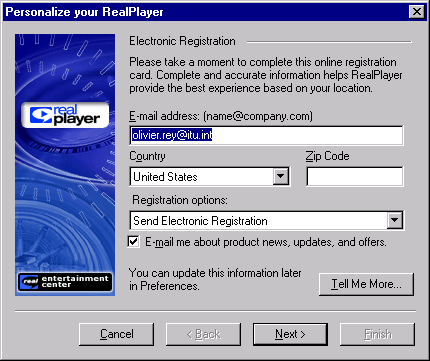Click the 'Registration options:' label
430x361 pixels.
coord(180,200)
